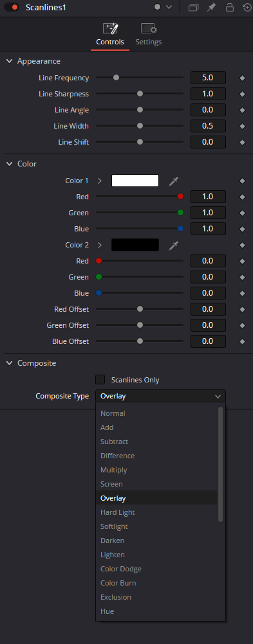The width and height of the screenshot is (253, 644).
Task: Select Softlight composite type
Action: pyautogui.click(x=156, y=526)
